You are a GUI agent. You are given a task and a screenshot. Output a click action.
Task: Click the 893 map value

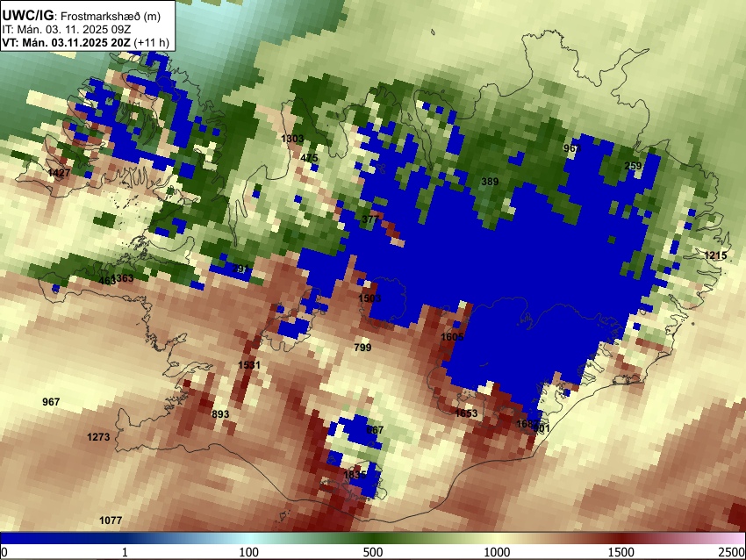pos(220,414)
